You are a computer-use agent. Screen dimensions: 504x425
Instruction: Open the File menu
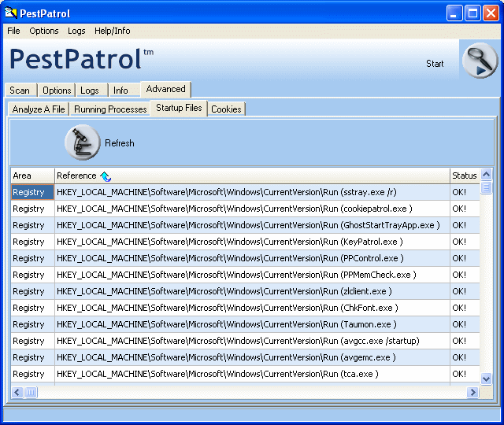click(x=13, y=31)
